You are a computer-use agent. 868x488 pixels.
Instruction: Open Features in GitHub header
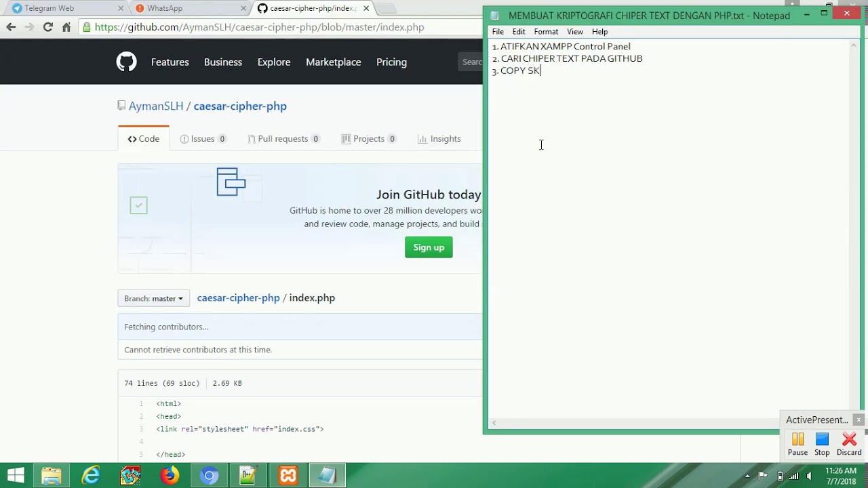pyautogui.click(x=170, y=62)
